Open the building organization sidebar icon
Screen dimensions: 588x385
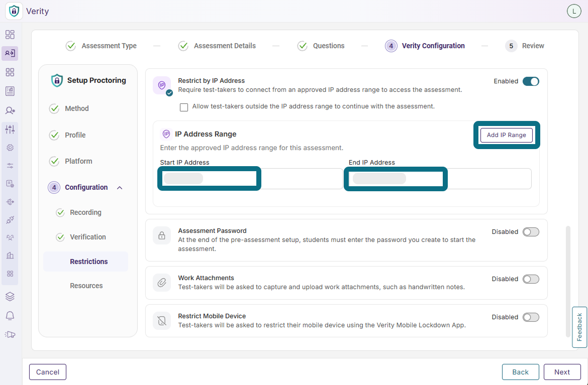[x=10, y=256]
